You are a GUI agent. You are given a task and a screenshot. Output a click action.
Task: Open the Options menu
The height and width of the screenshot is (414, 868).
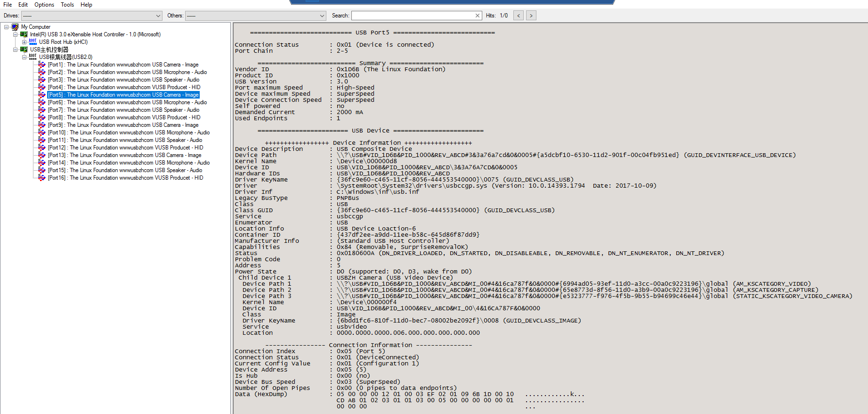tap(44, 5)
